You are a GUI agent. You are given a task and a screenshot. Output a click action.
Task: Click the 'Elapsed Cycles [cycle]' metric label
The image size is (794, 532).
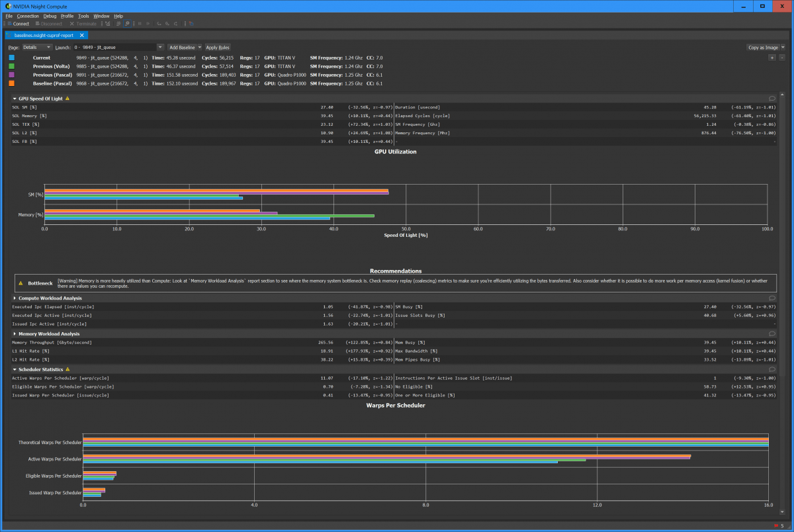422,116
